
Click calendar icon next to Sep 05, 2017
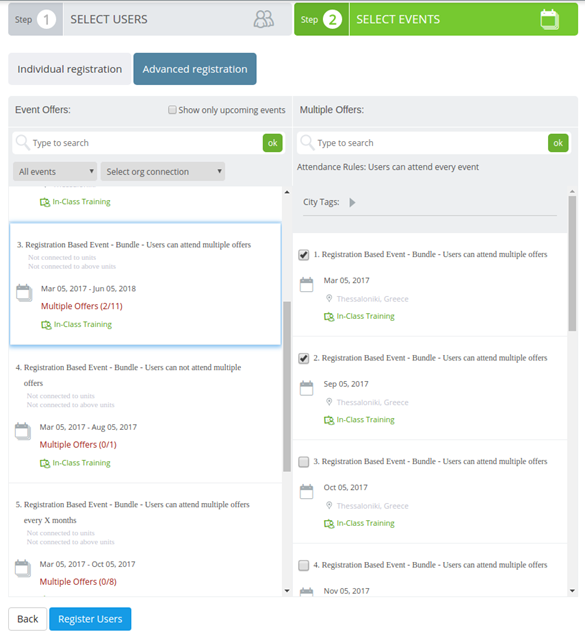coord(306,388)
